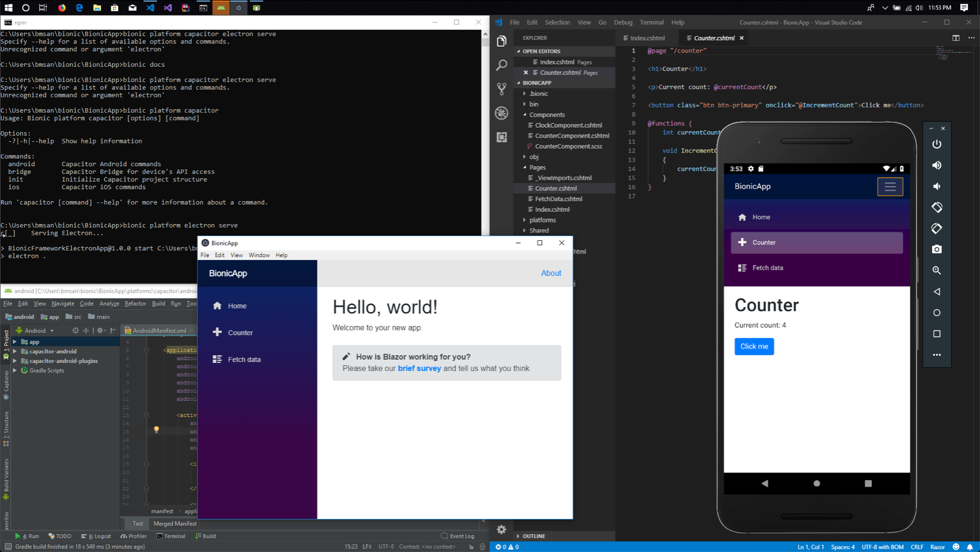980x552 pixels.
Task: Open the VS Code Debug view icon
Action: [502, 113]
